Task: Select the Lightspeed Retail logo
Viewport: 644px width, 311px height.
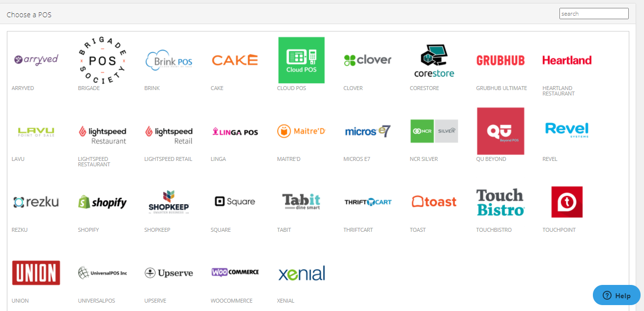Action: 169,135
